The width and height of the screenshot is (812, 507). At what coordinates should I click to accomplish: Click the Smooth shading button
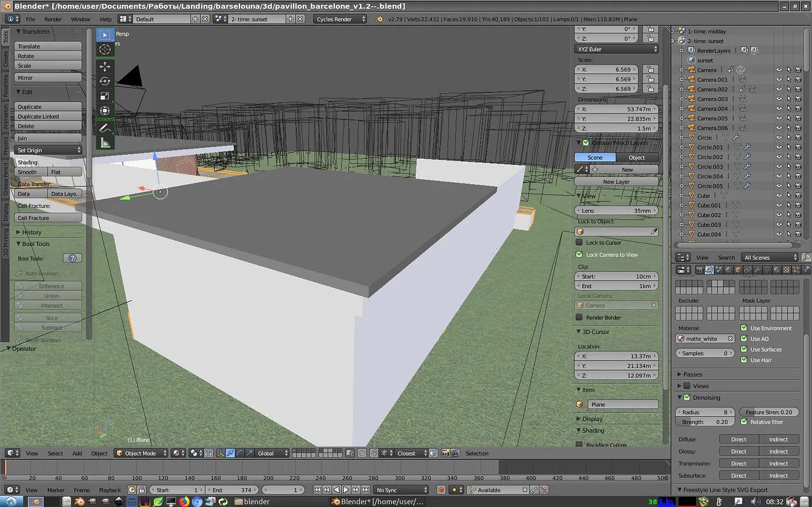tap(31, 172)
